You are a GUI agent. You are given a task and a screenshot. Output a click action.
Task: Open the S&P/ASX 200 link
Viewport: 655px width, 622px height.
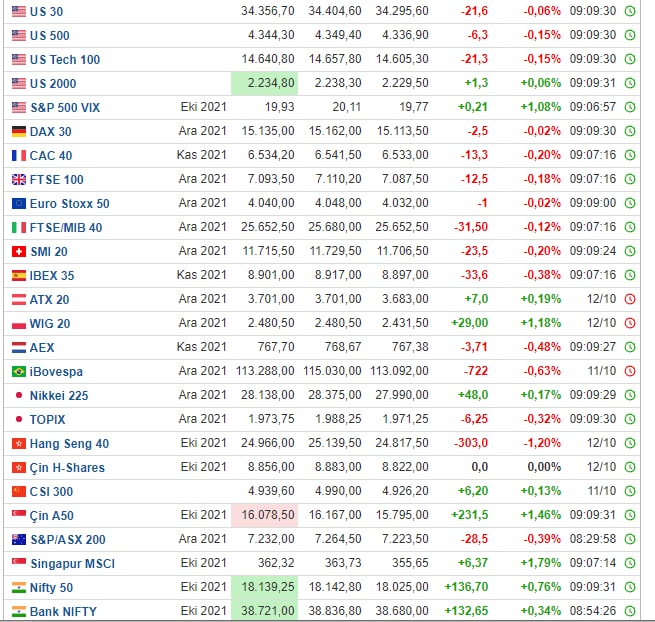tap(68, 540)
